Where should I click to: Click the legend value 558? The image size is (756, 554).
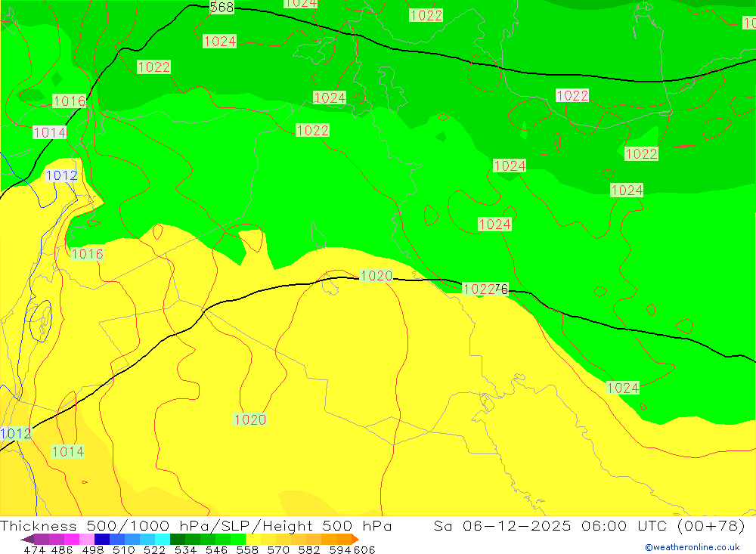pos(247,549)
